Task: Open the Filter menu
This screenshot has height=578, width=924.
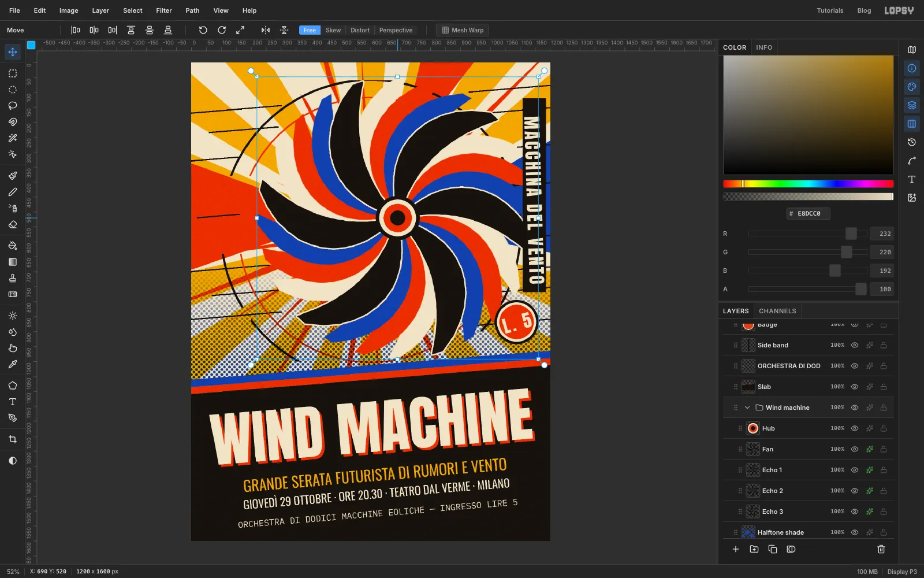Action: [164, 10]
